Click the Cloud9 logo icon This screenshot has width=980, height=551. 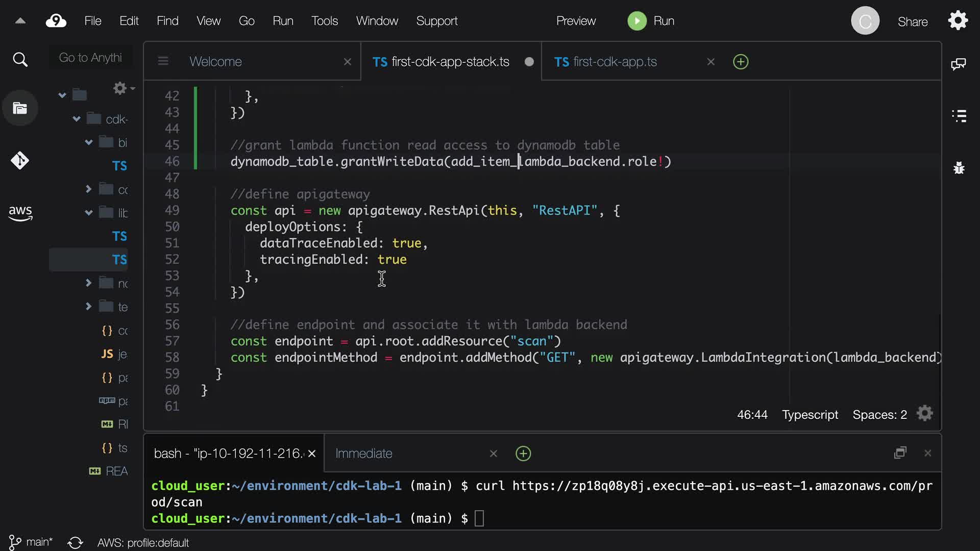[x=56, y=21]
